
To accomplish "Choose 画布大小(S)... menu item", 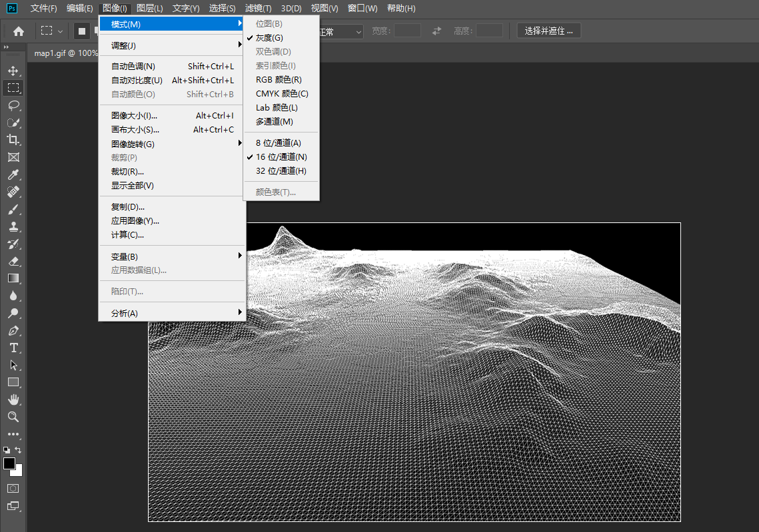I will pos(172,130).
